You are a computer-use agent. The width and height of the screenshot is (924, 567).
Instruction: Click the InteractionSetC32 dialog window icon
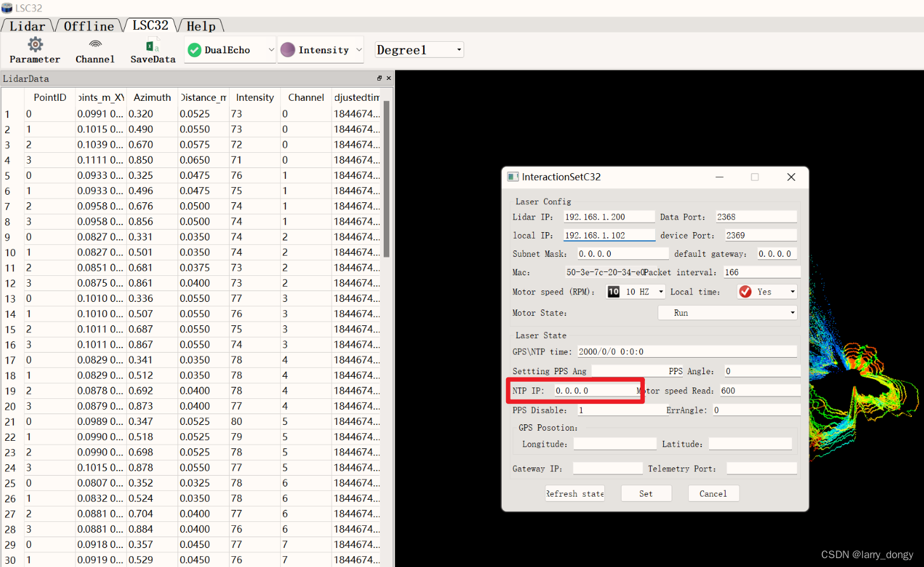[513, 177]
